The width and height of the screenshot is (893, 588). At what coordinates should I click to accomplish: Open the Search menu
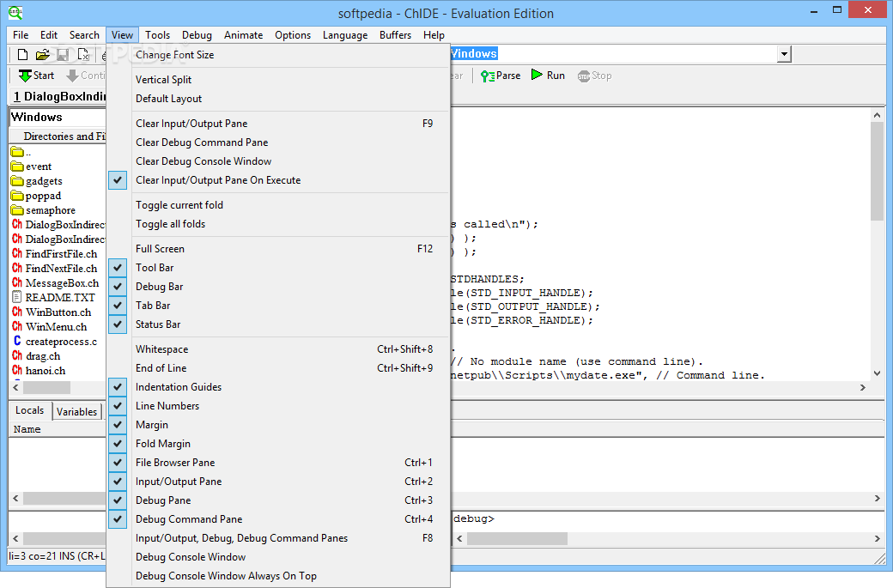tap(84, 34)
